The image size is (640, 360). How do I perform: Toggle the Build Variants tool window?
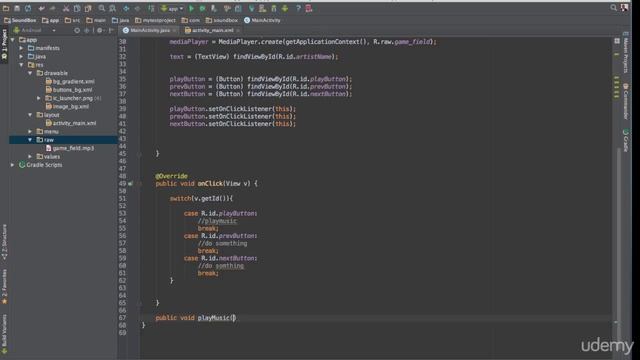[4, 333]
